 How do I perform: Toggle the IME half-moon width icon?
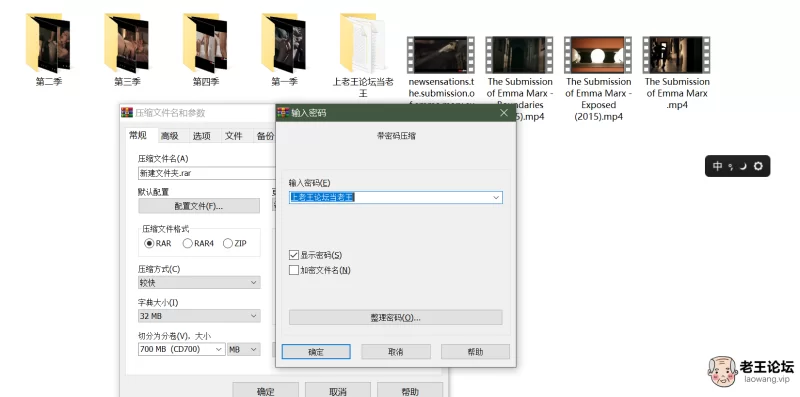[x=743, y=166]
